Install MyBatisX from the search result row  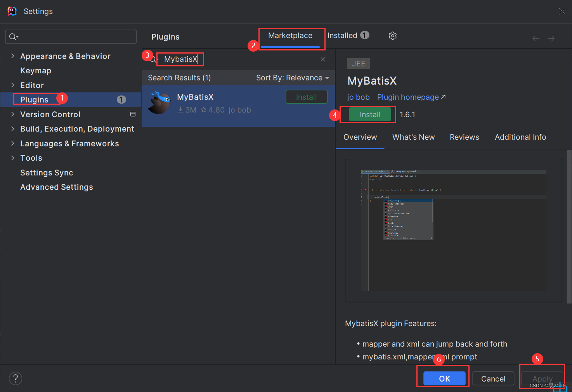click(307, 97)
